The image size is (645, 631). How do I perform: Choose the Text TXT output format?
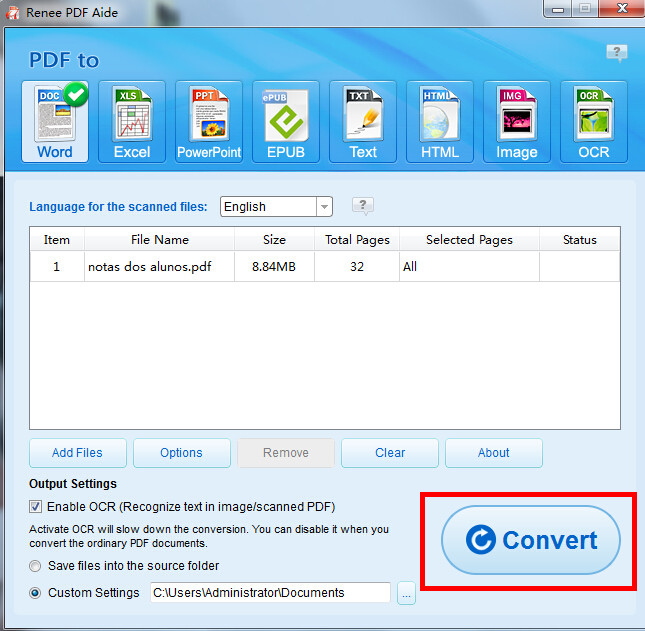click(363, 122)
